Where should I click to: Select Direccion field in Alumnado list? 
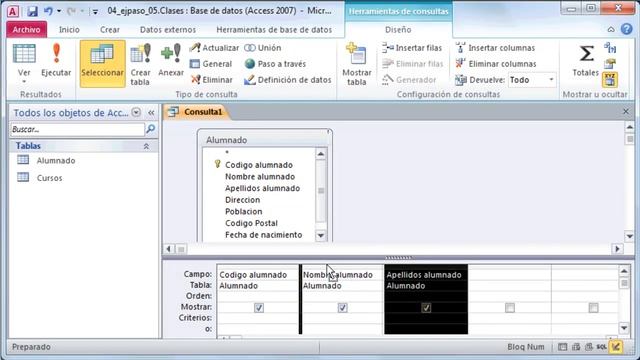point(242,200)
